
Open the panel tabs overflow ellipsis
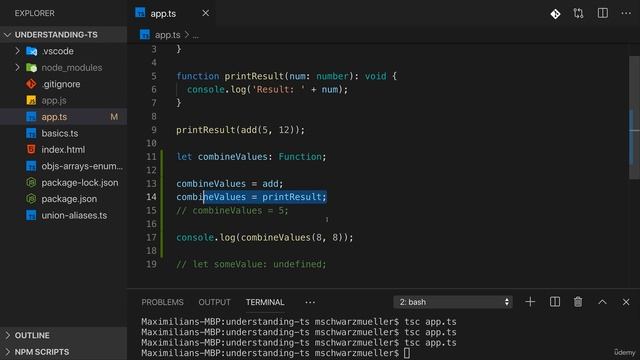coord(310,302)
